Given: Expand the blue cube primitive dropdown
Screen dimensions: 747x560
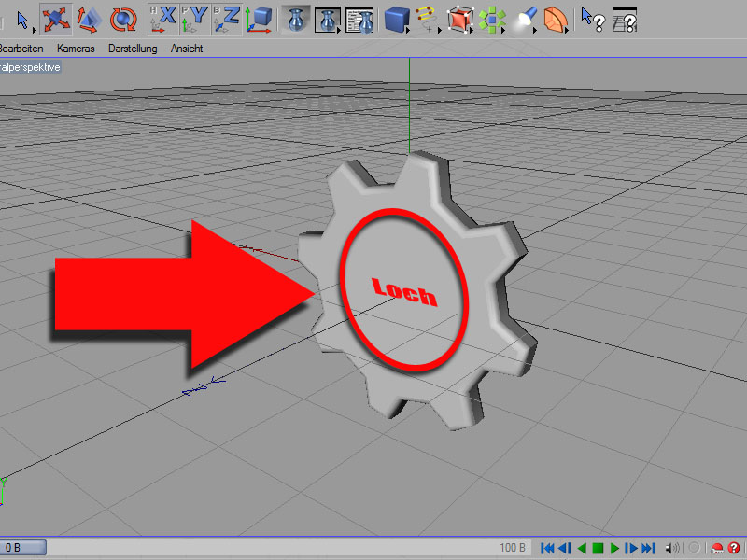Looking at the screenshot, I should 398,21.
